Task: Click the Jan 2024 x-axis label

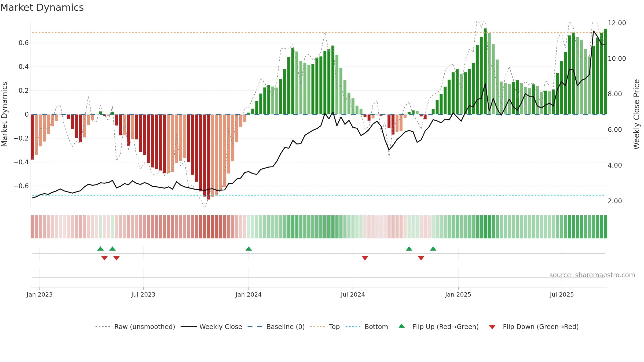Action: click(249, 294)
